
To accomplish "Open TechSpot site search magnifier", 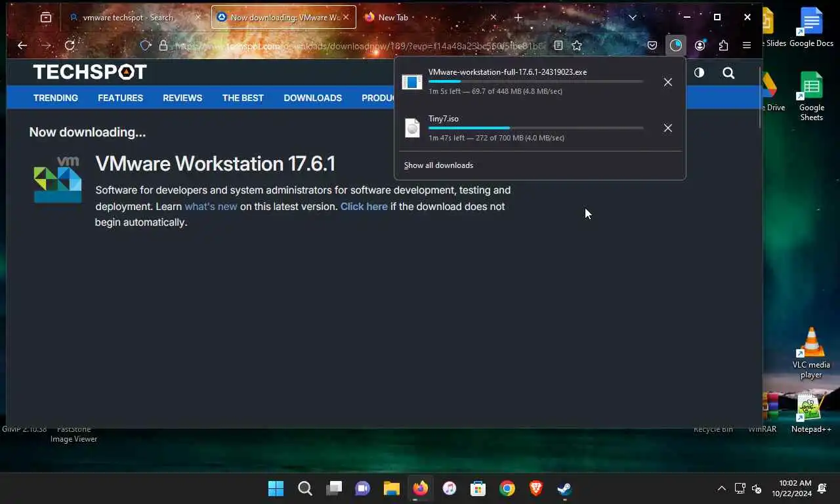I will point(728,73).
